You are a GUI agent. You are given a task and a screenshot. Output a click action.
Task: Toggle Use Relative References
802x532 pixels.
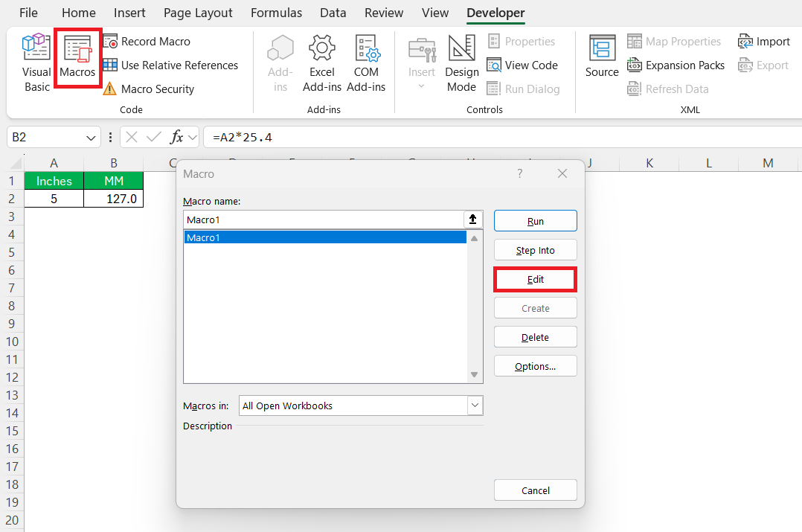coord(171,65)
